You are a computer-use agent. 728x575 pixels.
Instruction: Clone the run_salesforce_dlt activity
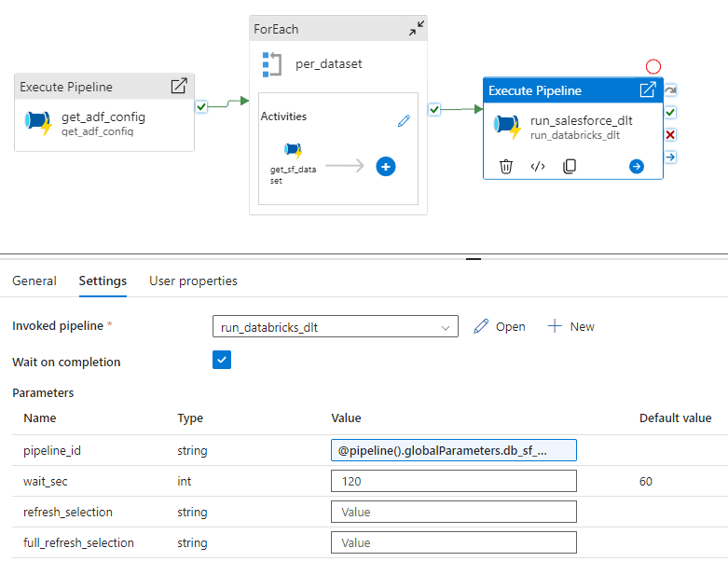tap(570, 166)
